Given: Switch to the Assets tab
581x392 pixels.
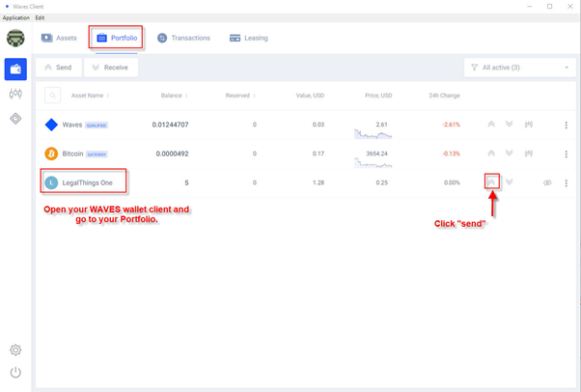Looking at the screenshot, I should coord(59,38).
